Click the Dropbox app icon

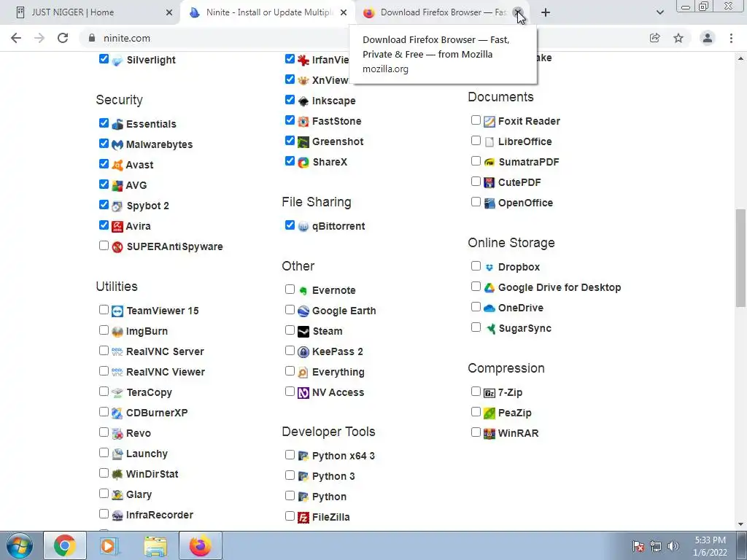point(489,267)
